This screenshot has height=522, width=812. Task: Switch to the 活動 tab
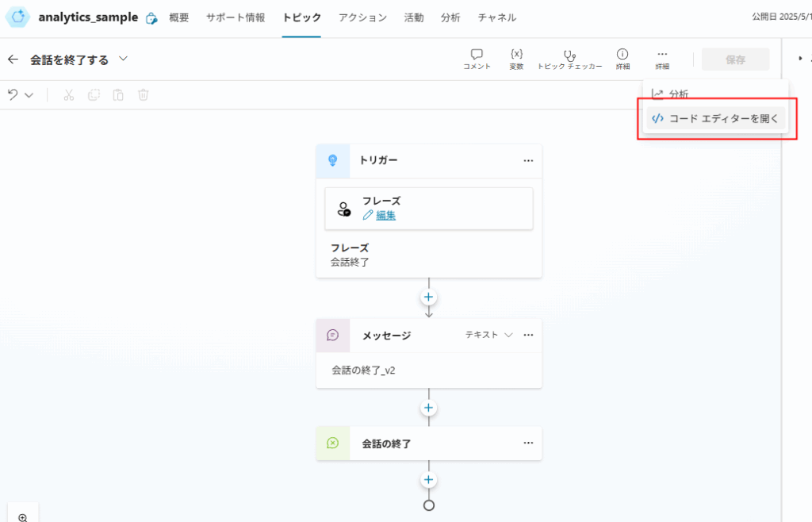pos(414,17)
